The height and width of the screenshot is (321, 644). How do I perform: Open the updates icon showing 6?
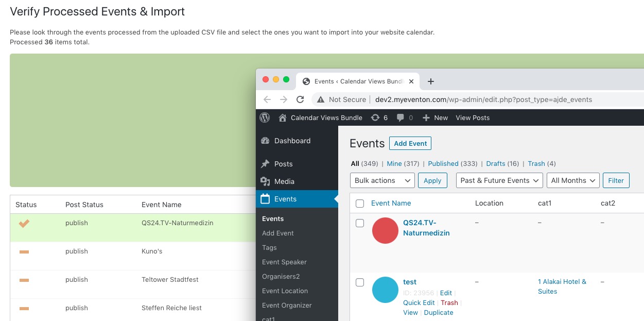tap(376, 117)
